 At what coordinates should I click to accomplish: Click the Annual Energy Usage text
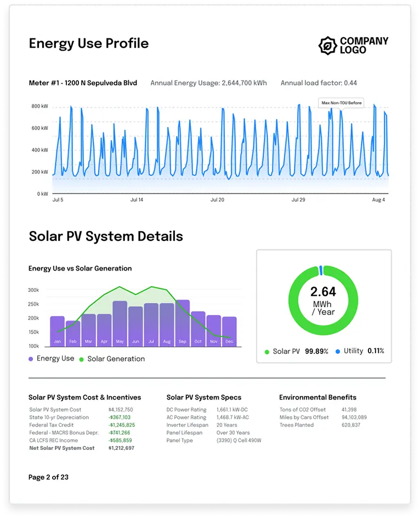pyautogui.click(x=208, y=83)
